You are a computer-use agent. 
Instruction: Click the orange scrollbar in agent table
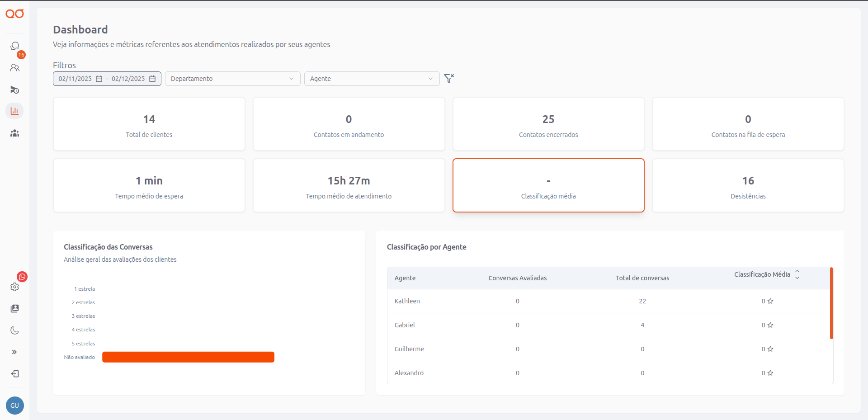click(x=831, y=303)
